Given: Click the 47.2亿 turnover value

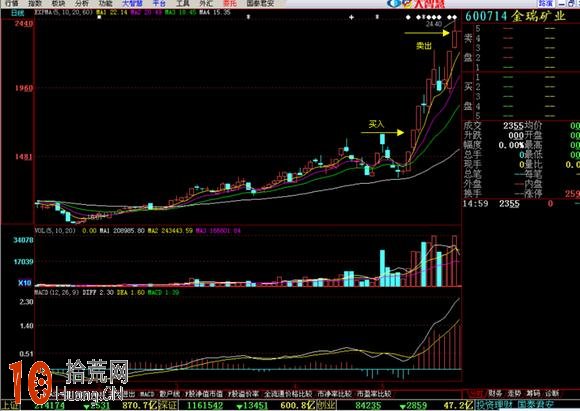Looking at the screenshot, I should click(458, 406).
